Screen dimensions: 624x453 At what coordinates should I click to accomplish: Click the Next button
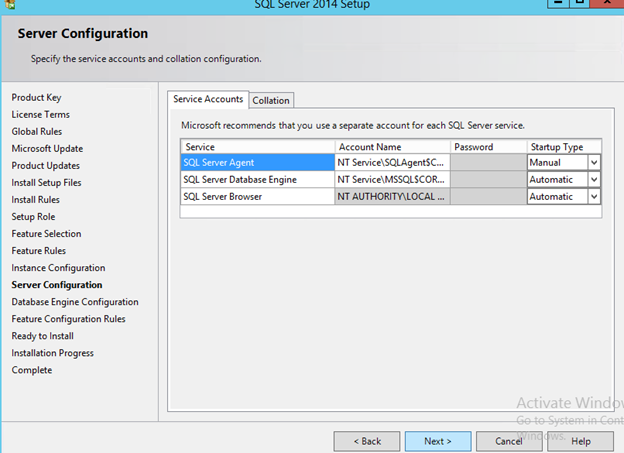pyautogui.click(x=438, y=441)
